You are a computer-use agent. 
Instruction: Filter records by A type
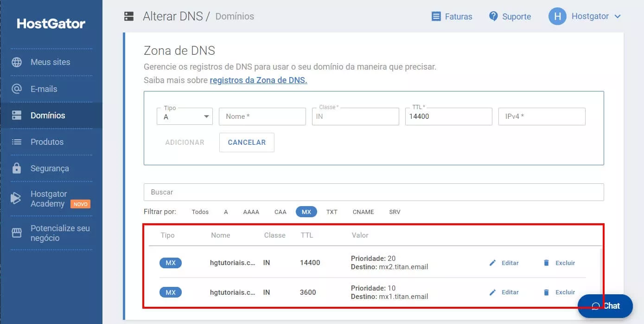point(226,212)
